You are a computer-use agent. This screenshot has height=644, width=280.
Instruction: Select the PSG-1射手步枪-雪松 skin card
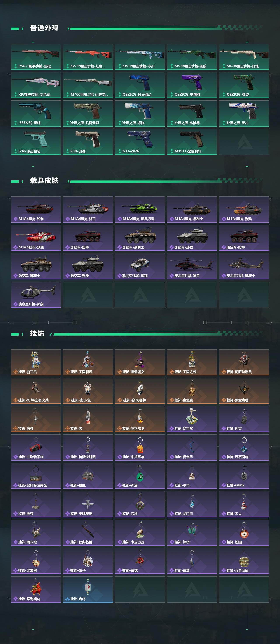[36, 57]
